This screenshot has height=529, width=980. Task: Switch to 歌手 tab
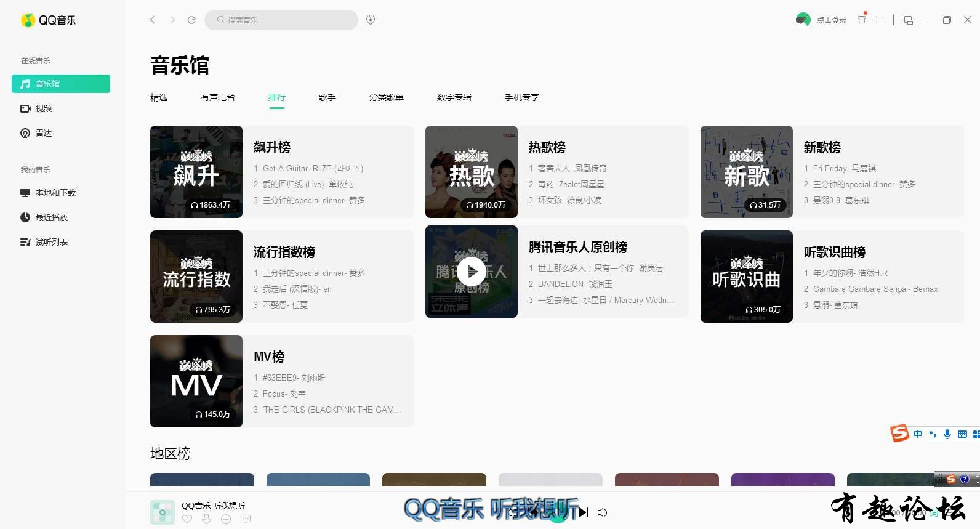(327, 97)
